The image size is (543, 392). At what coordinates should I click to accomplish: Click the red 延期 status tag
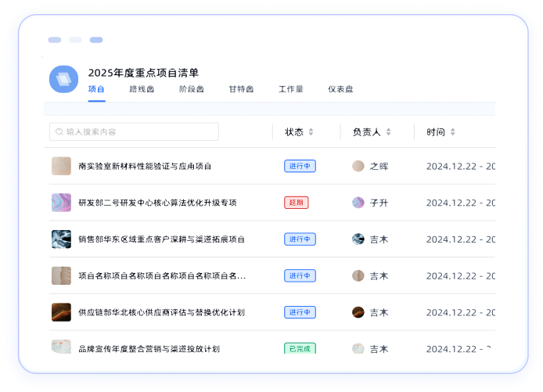(x=297, y=203)
